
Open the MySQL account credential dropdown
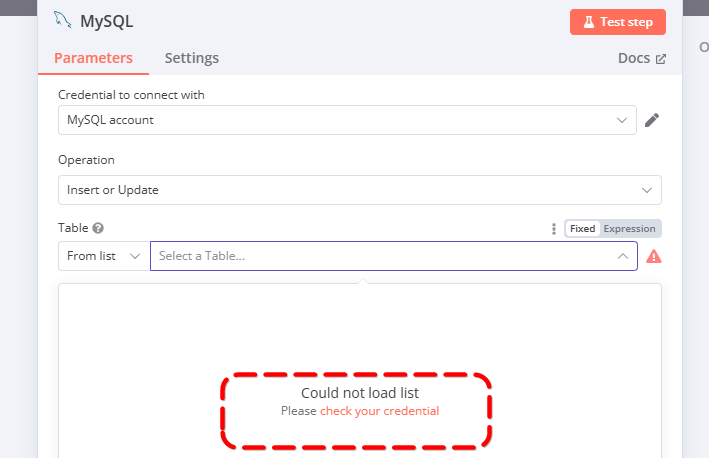347,120
